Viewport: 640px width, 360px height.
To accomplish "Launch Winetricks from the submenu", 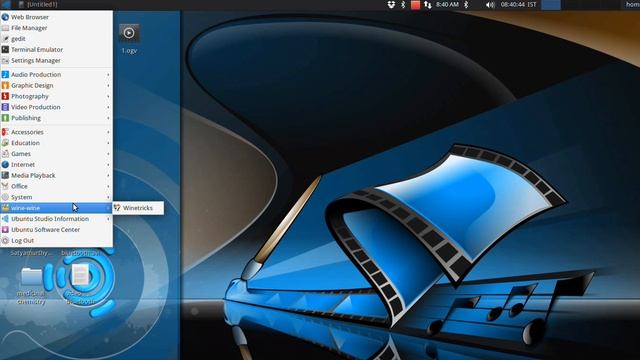I will click(x=138, y=208).
